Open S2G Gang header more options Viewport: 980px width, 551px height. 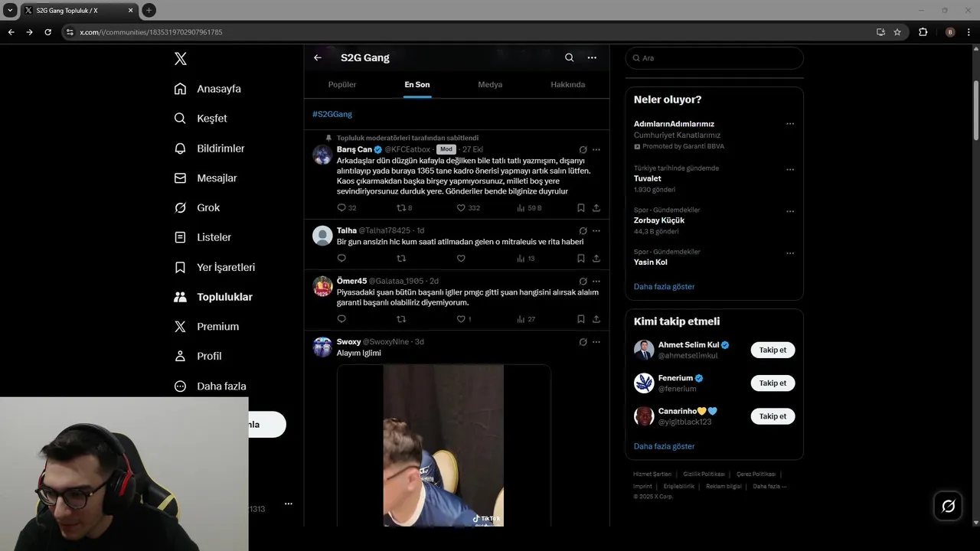coord(592,57)
